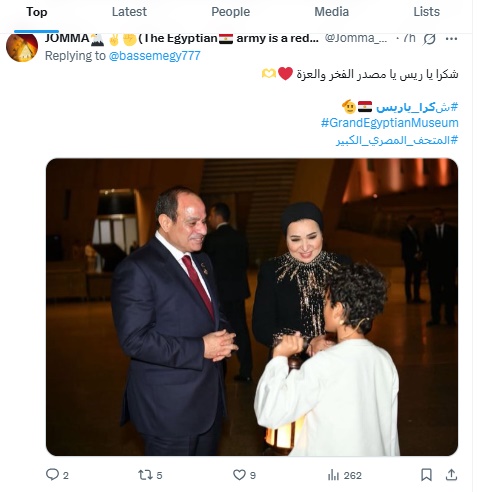
Task: Click the Grok explain icon beside timestamp
Action: [429, 39]
